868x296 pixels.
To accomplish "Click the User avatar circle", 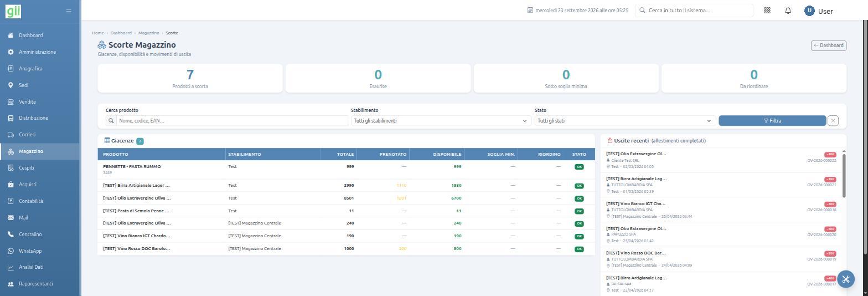I will point(809,11).
